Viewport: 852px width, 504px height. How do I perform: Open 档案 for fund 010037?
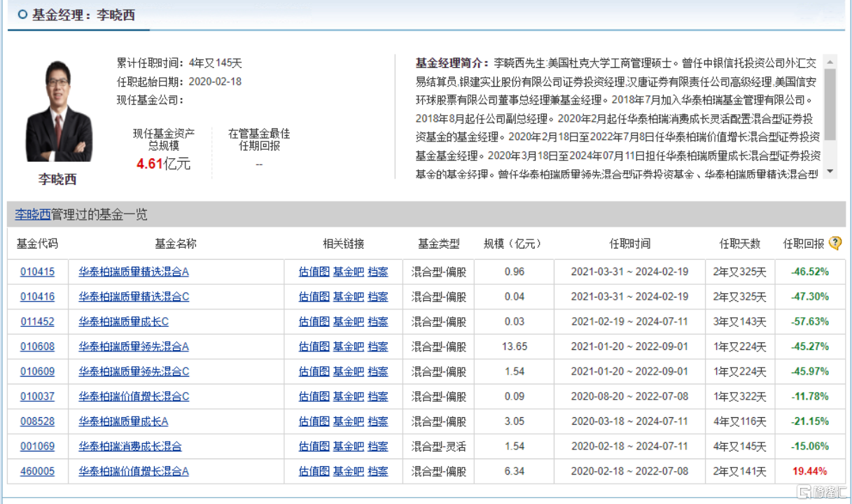[378, 396]
